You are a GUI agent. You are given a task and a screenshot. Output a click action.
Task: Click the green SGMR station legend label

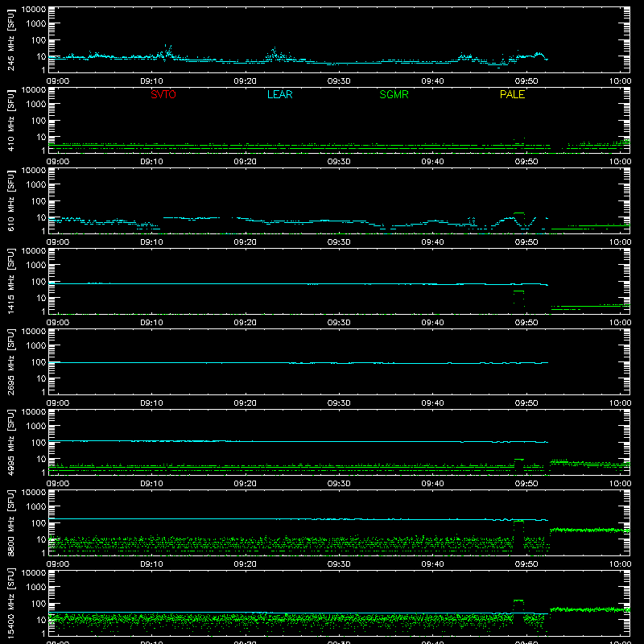click(x=394, y=94)
